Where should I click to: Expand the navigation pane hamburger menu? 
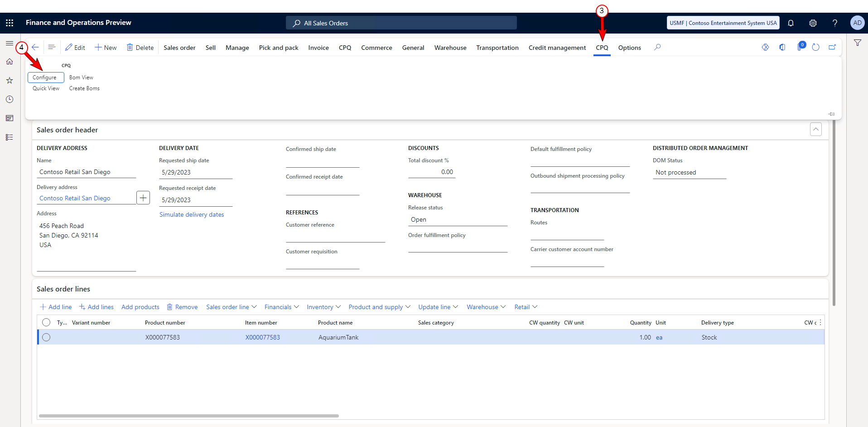pyautogui.click(x=10, y=44)
